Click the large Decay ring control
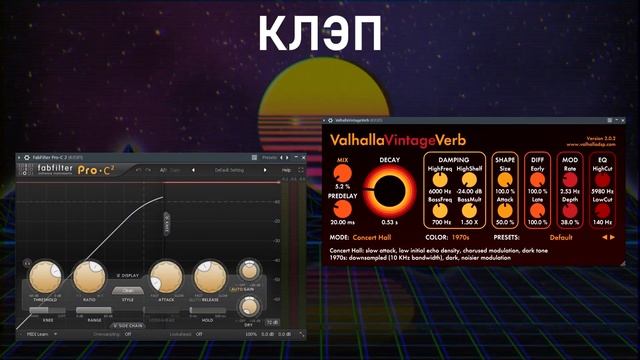This screenshot has width=640, height=360. click(x=389, y=192)
